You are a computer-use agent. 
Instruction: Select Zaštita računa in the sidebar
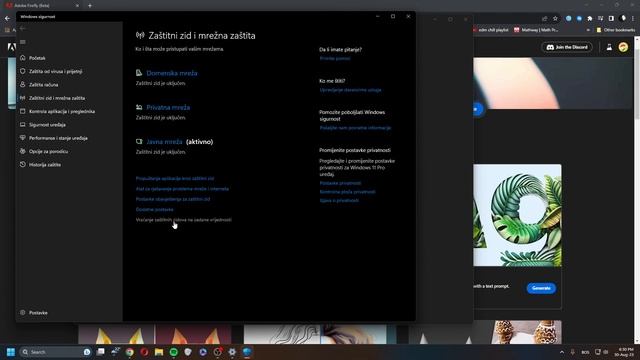click(43, 85)
